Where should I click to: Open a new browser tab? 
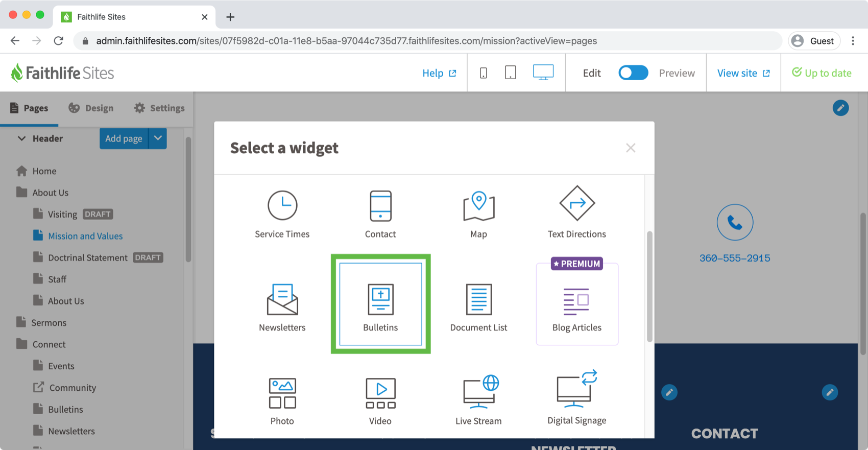(230, 17)
